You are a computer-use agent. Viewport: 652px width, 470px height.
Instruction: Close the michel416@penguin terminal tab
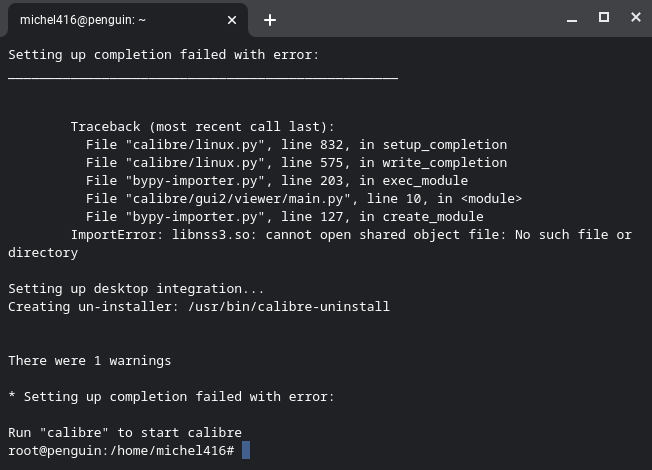pos(232,19)
